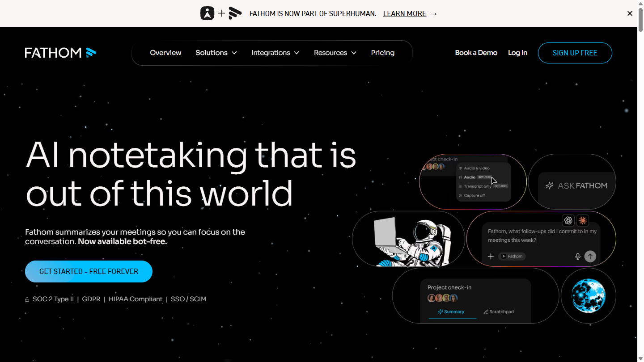Click the Superhuman logo in the announcement banner
The height and width of the screenshot is (362, 644).
tap(207, 13)
